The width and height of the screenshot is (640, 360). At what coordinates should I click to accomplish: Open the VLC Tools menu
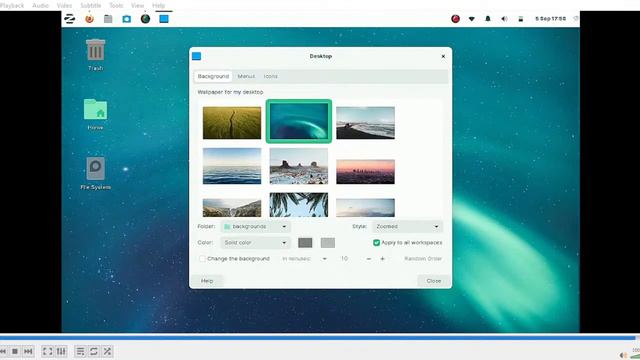pos(116,5)
